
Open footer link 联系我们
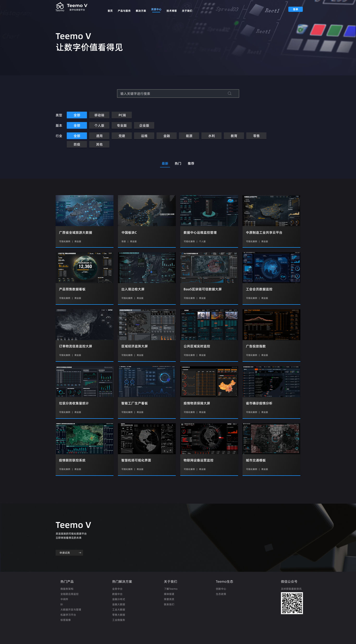click(x=169, y=604)
